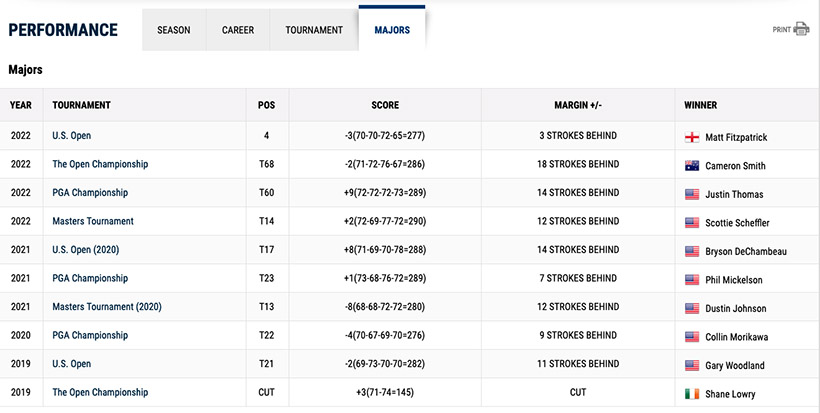Click England flag beside Matt Fitzpatrick

click(691, 136)
